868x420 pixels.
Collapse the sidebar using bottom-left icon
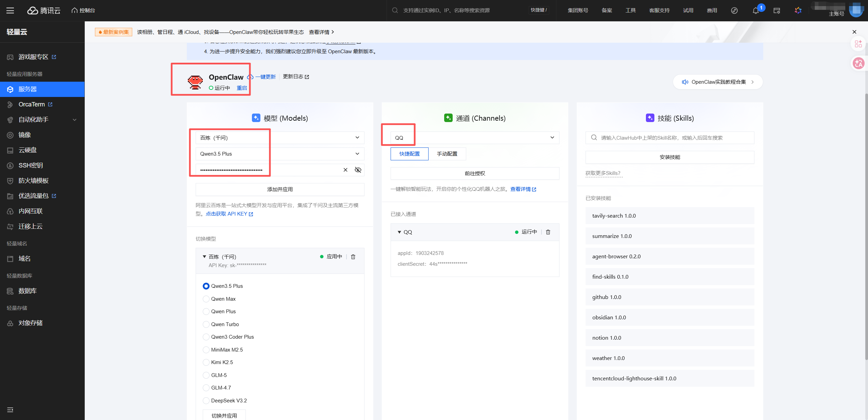point(10,410)
